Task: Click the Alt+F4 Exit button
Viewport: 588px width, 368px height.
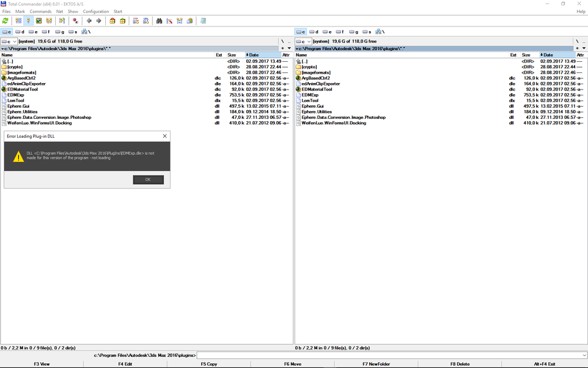Action: [x=544, y=364]
